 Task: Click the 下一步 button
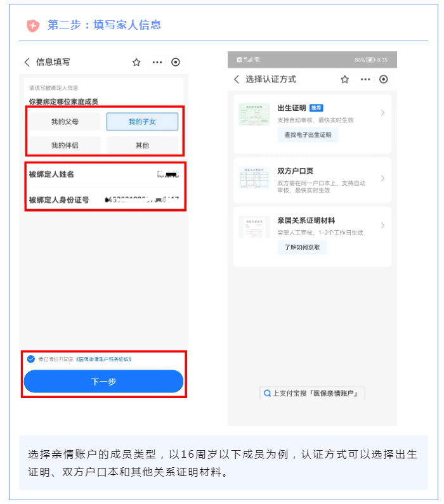103,382
